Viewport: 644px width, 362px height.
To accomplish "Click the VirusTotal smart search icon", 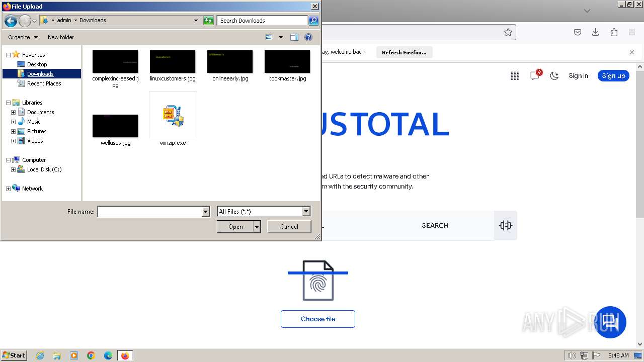I will 506,225.
